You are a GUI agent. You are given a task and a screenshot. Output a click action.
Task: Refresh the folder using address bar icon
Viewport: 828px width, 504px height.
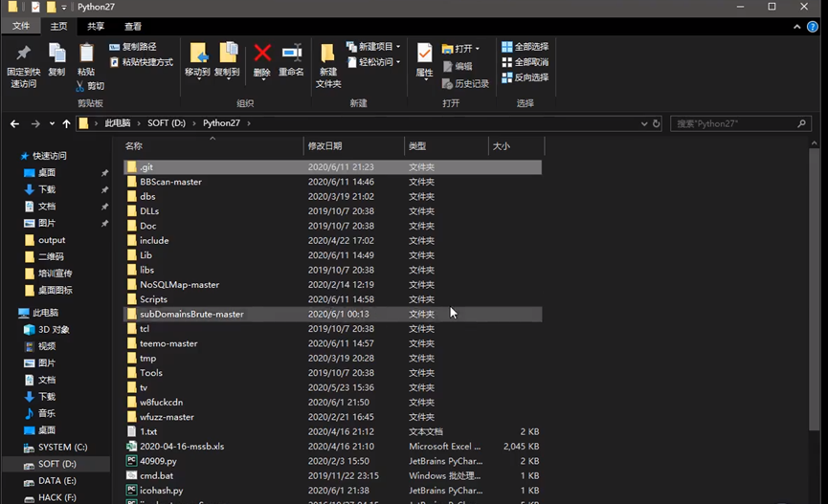[656, 123]
